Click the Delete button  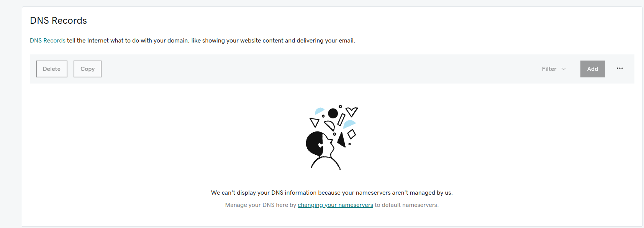pos(52,69)
